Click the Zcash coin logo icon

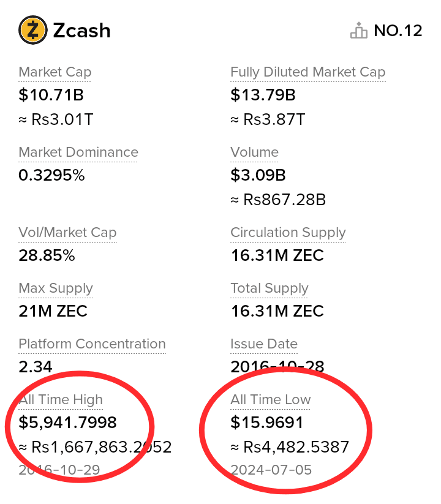coord(33,30)
